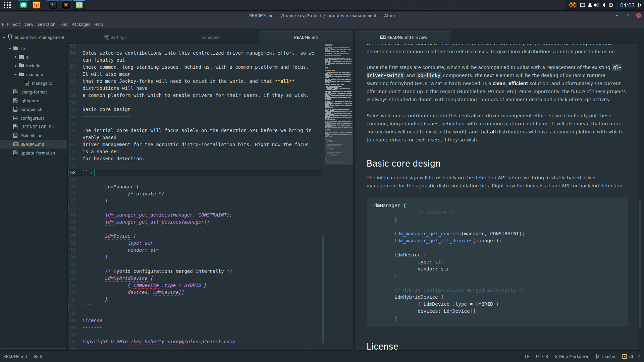Click the linux-driver-management repository icon
The height and width of the screenshot is (362, 644).
[10, 37]
